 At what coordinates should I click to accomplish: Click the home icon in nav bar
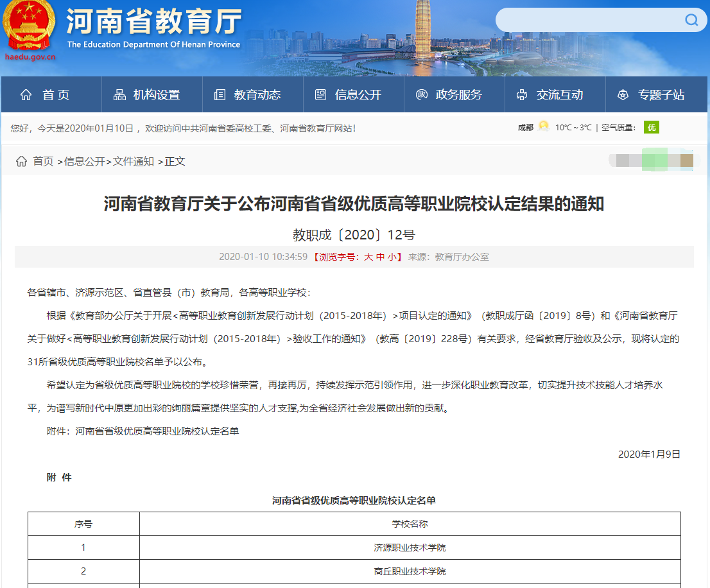pos(26,94)
